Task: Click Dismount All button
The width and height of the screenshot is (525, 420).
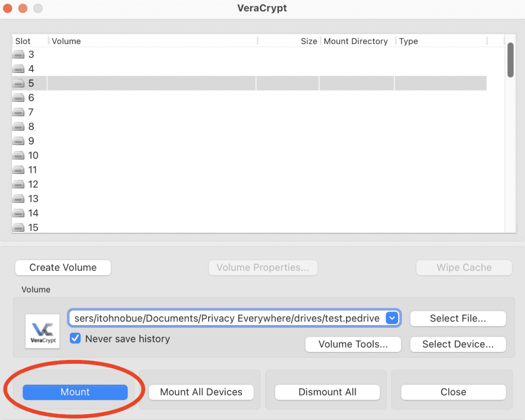Action: click(x=327, y=392)
